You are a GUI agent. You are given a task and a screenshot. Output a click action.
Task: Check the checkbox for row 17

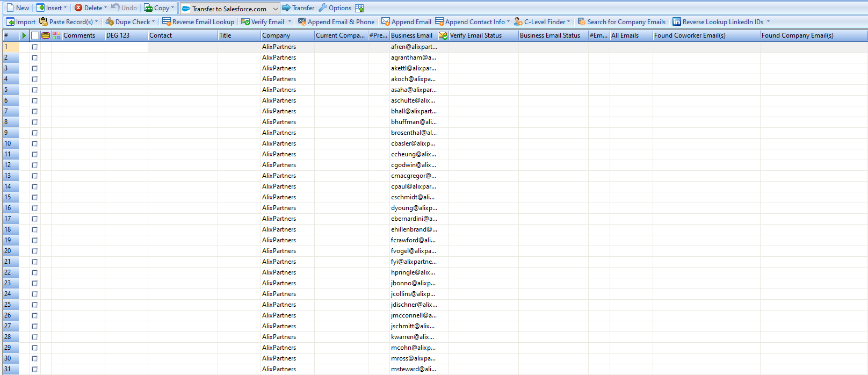(x=35, y=219)
